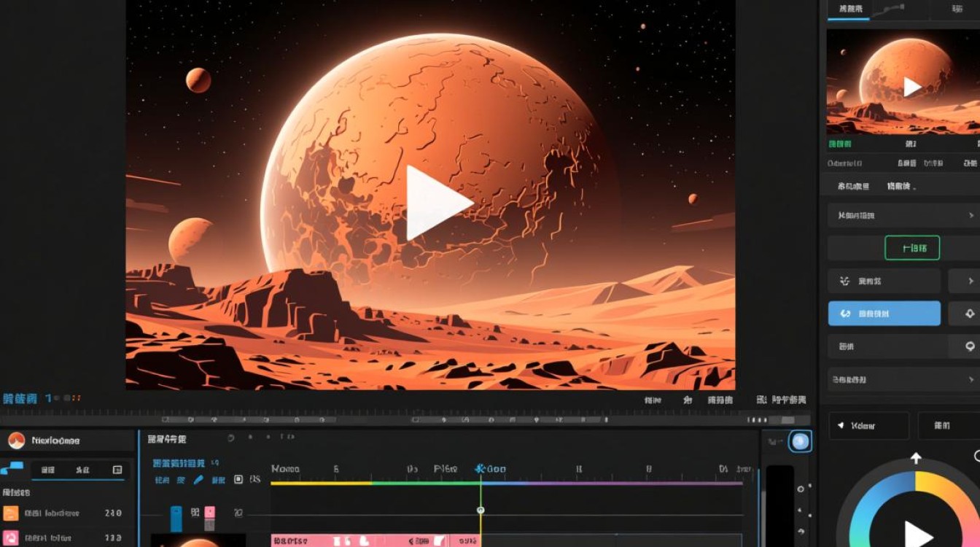Screen dimensions: 980x547
Task: Click the circular arrow icon in timeline header
Action: pos(230,438)
